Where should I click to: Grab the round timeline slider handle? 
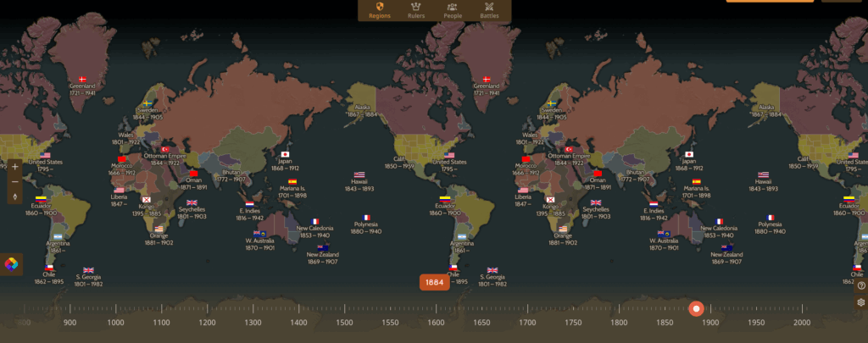pyautogui.click(x=697, y=309)
